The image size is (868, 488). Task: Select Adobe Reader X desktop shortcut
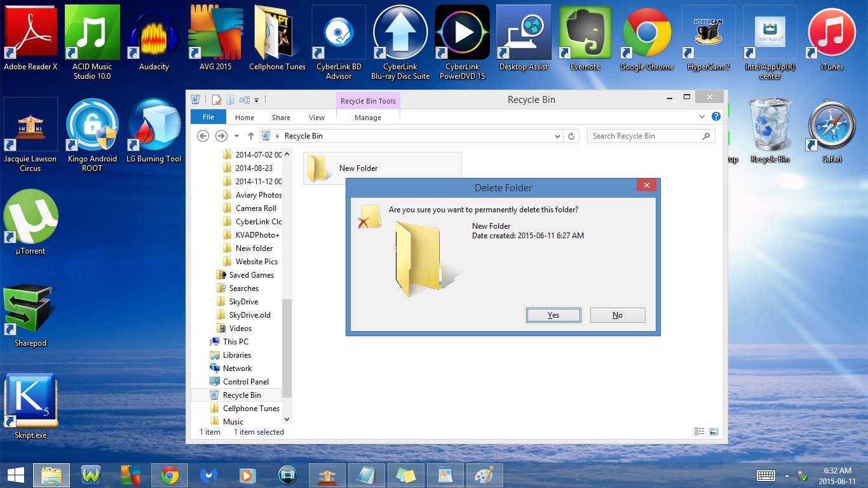tap(31, 38)
